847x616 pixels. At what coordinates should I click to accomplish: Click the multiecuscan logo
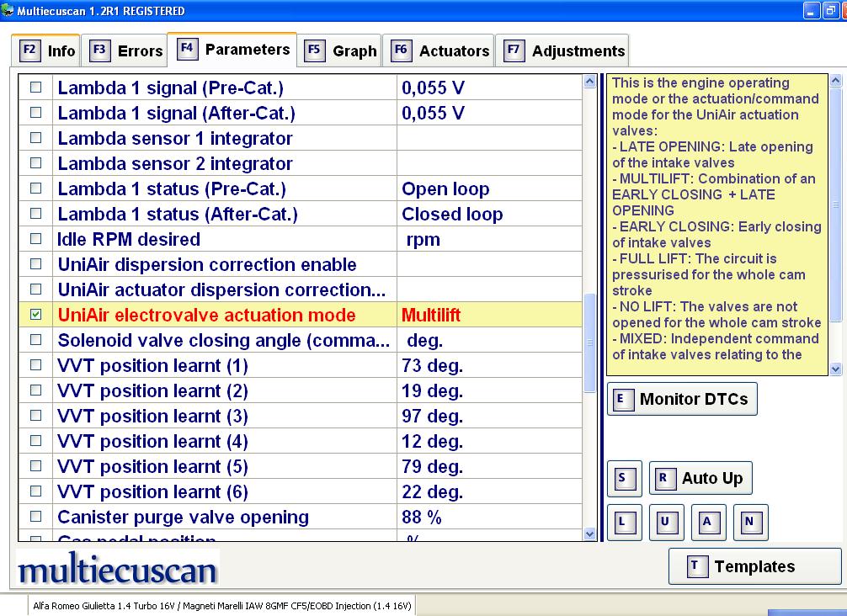[x=118, y=569]
